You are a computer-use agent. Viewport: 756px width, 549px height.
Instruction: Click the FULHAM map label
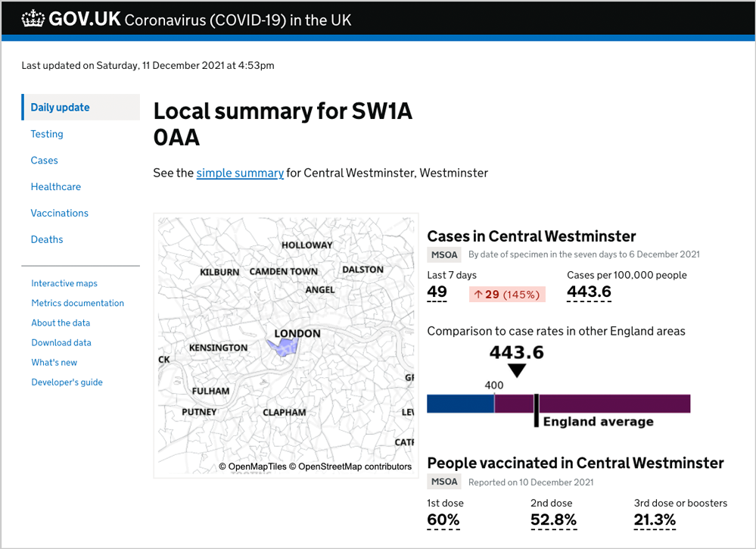point(210,391)
